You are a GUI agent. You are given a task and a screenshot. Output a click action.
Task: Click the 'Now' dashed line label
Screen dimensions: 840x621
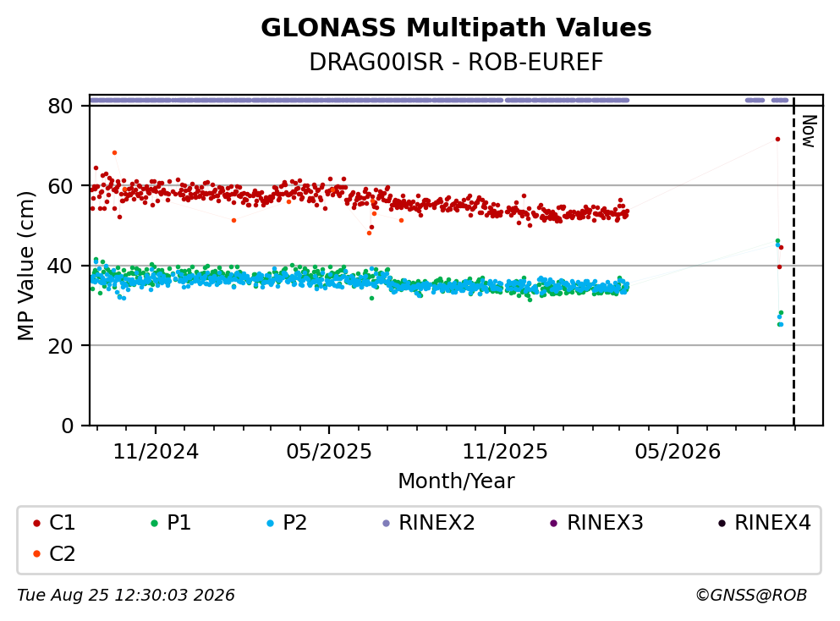[x=809, y=131]
